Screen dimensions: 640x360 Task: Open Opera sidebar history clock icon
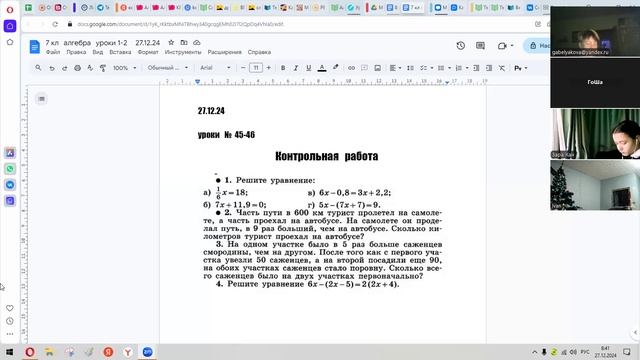pyautogui.click(x=10, y=321)
